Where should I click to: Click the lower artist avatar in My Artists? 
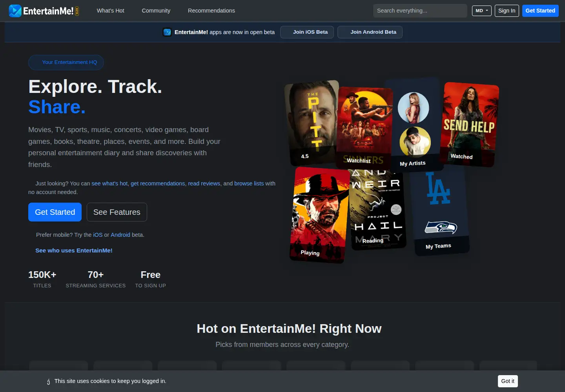coord(415,142)
